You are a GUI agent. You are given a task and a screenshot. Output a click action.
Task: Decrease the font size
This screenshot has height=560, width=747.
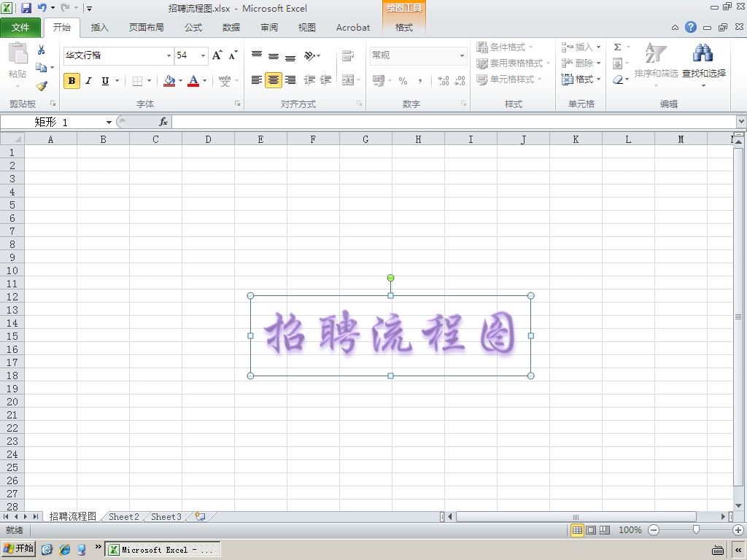[233, 55]
